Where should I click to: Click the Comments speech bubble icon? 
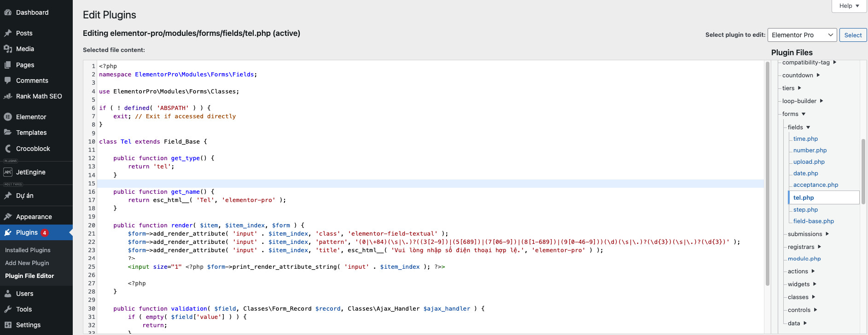point(8,81)
